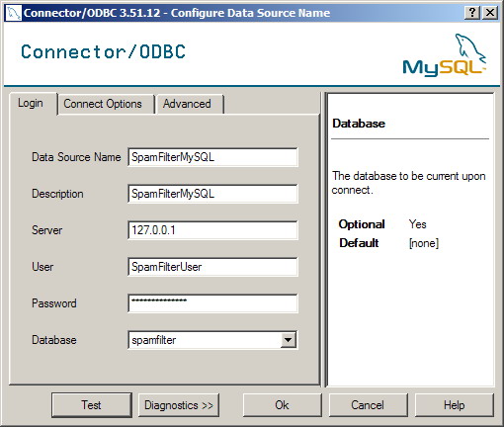Viewport: 504px width, 427px height.
Task: Confirm settings with the Ok button
Action: pos(283,405)
